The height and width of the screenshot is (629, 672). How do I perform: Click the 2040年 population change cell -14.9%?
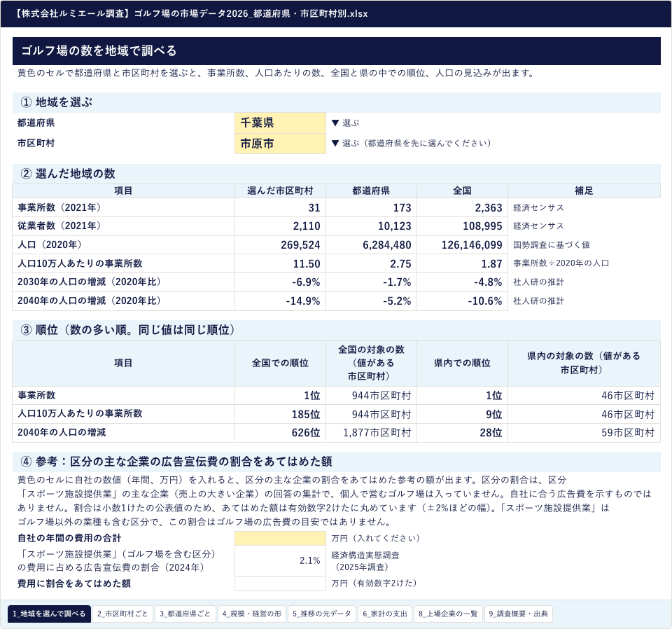click(x=280, y=301)
